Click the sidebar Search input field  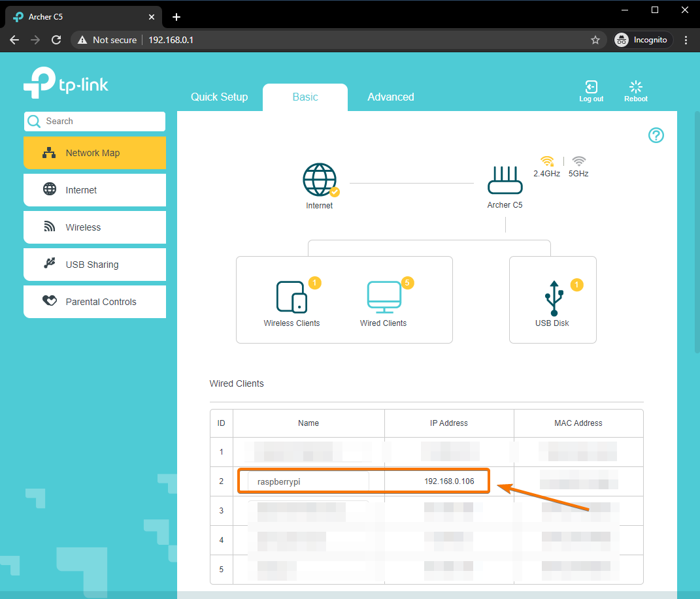click(101, 121)
